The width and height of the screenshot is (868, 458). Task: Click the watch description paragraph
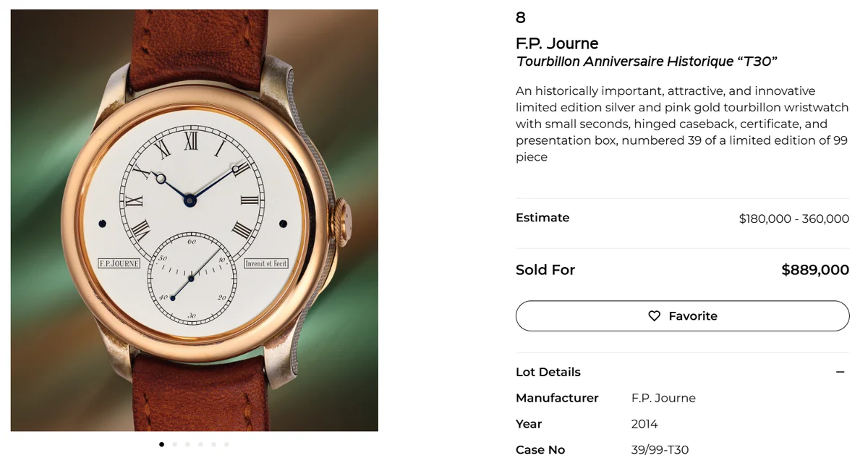pos(681,124)
